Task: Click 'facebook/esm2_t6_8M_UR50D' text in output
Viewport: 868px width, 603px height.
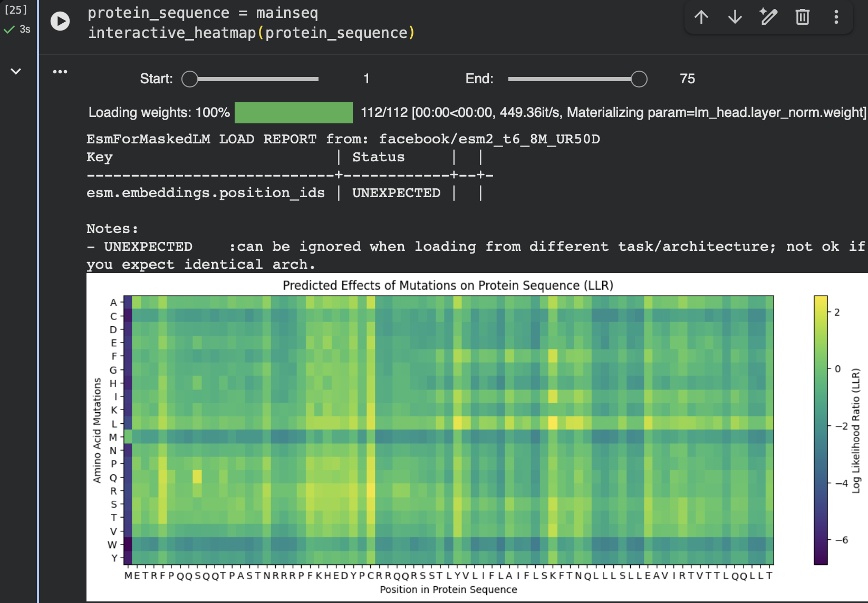Action: pyautogui.click(x=489, y=139)
